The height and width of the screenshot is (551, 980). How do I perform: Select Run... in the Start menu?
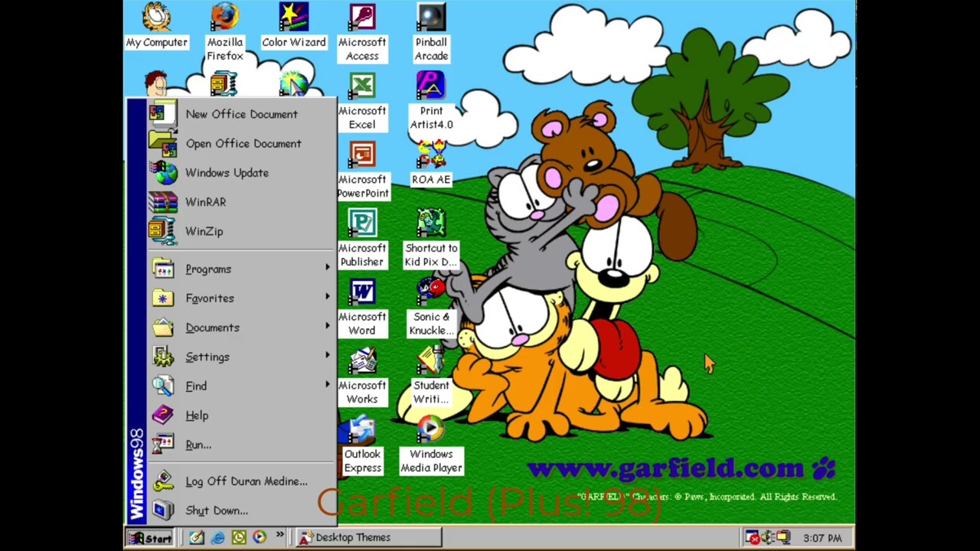(x=241, y=445)
